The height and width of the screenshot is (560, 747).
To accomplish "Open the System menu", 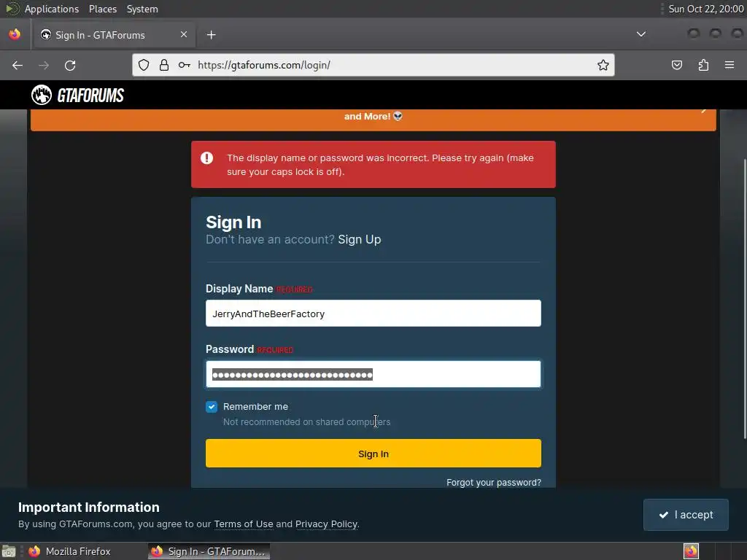I will pyautogui.click(x=142, y=9).
